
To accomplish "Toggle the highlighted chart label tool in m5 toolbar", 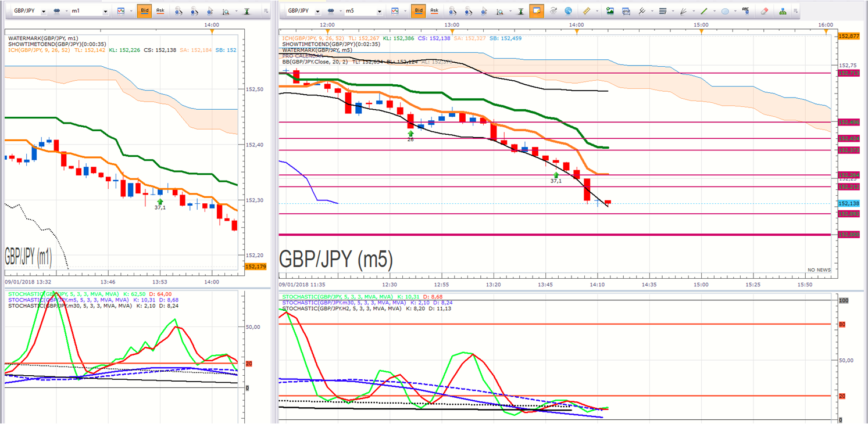I will [x=537, y=11].
